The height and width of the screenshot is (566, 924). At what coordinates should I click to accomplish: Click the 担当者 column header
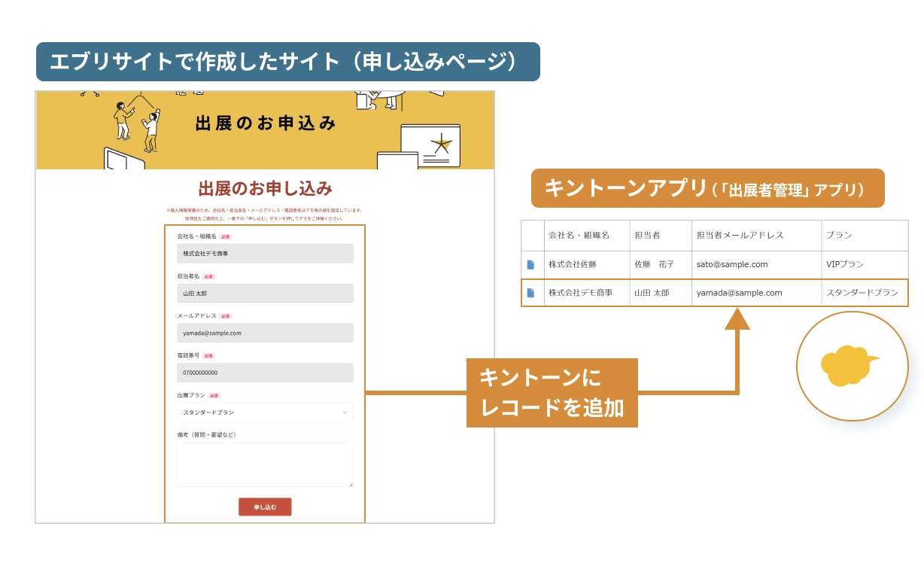tap(661, 236)
